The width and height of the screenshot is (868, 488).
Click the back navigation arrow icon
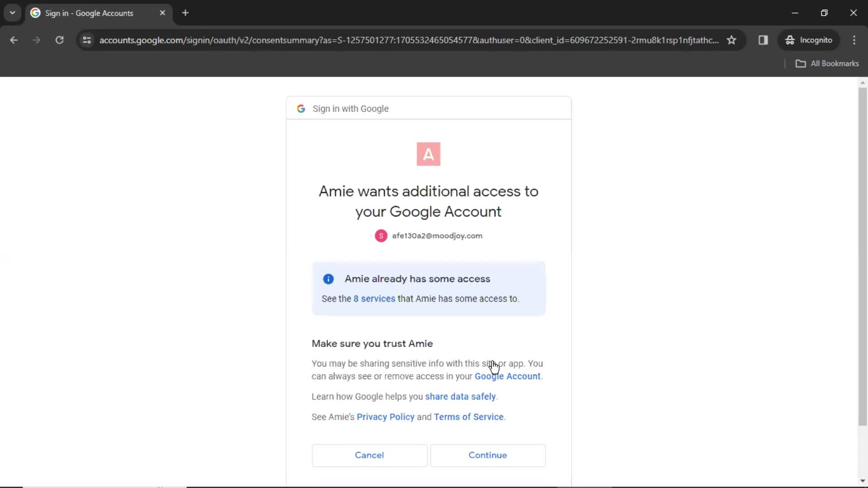pyautogui.click(x=14, y=40)
